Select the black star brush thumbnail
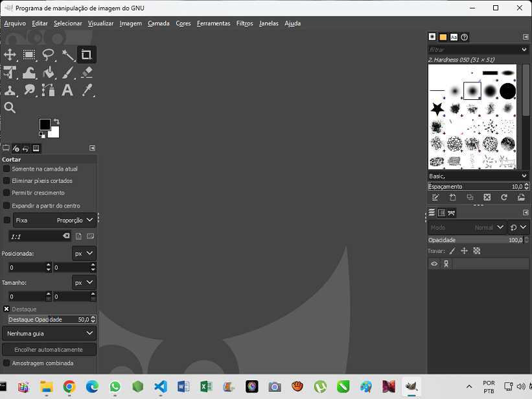This screenshot has width=532, height=399. tap(437, 109)
